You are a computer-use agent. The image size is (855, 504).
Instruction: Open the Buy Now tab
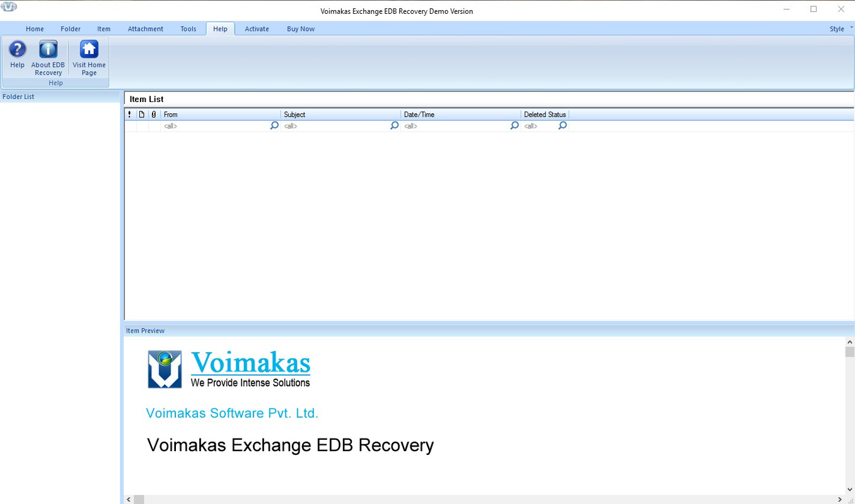(x=300, y=28)
